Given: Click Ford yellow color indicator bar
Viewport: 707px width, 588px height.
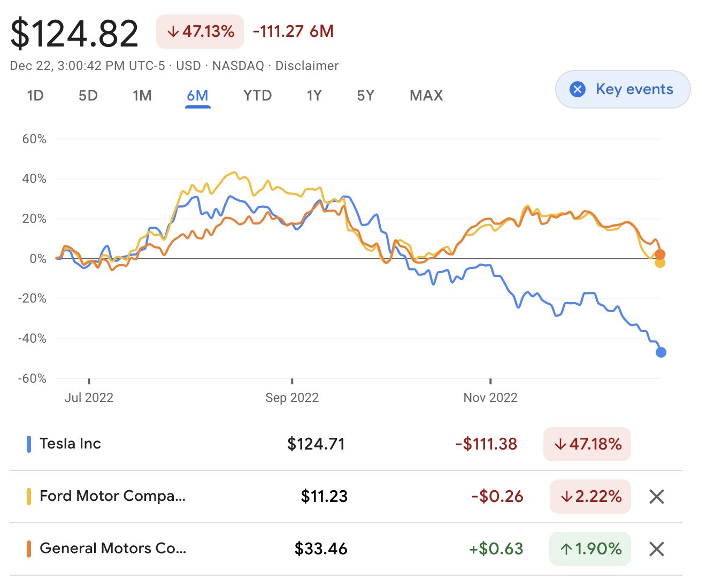Looking at the screenshot, I should pos(29,496).
